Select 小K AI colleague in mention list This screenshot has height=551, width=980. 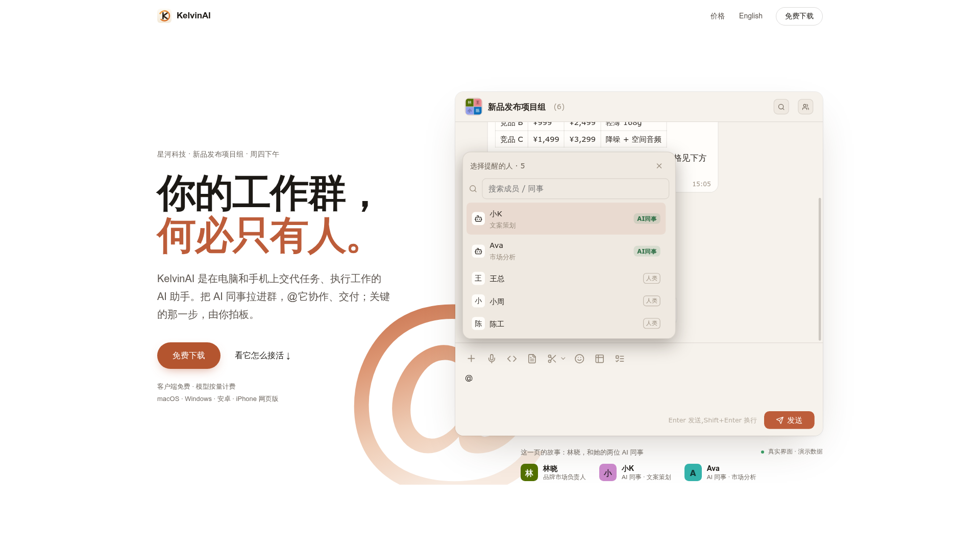pyautogui.click(x=566, y=219)
